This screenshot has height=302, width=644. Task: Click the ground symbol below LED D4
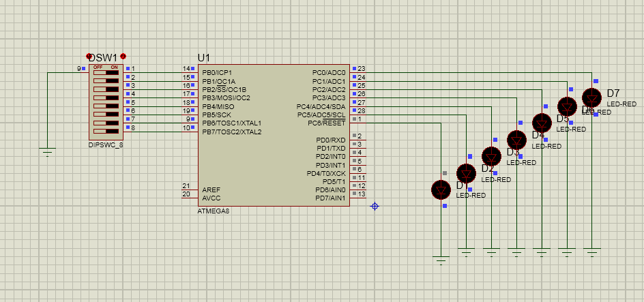tap(516, 252)
